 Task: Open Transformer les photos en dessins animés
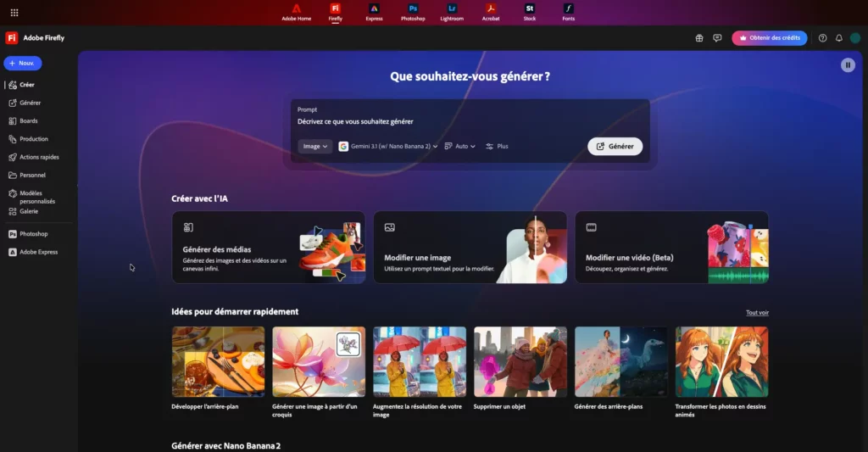[x=722, y=362]
